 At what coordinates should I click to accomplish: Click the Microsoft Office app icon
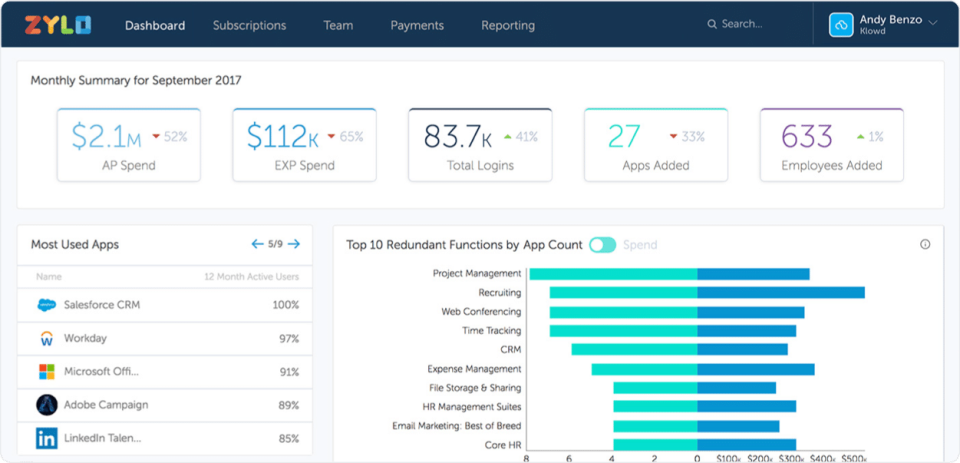47,372
